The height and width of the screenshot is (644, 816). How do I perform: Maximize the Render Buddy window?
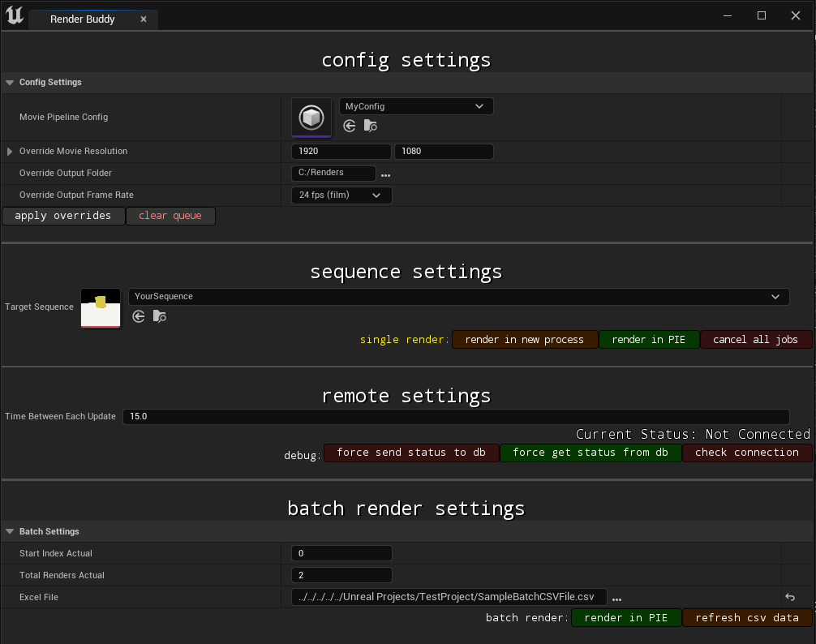(762, 15)
